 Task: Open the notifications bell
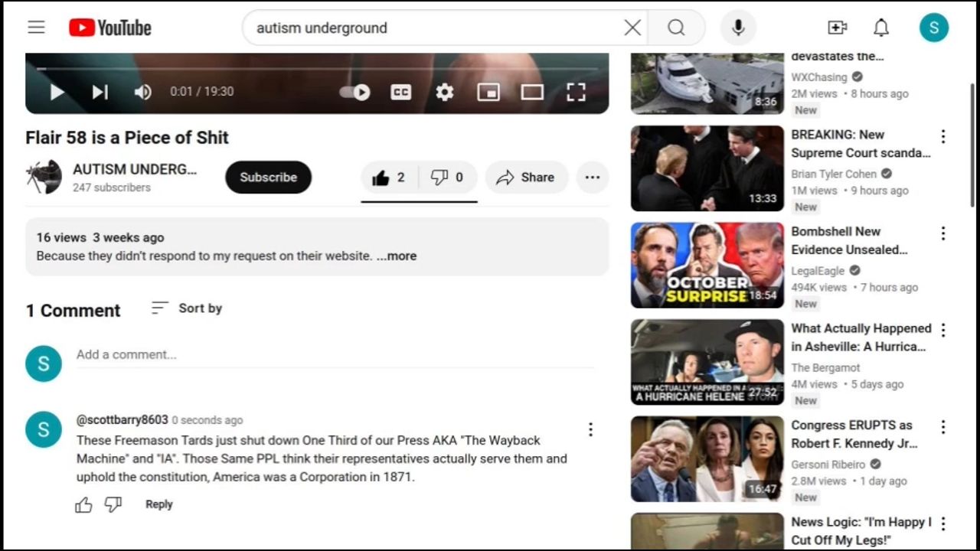coord(881,28)
